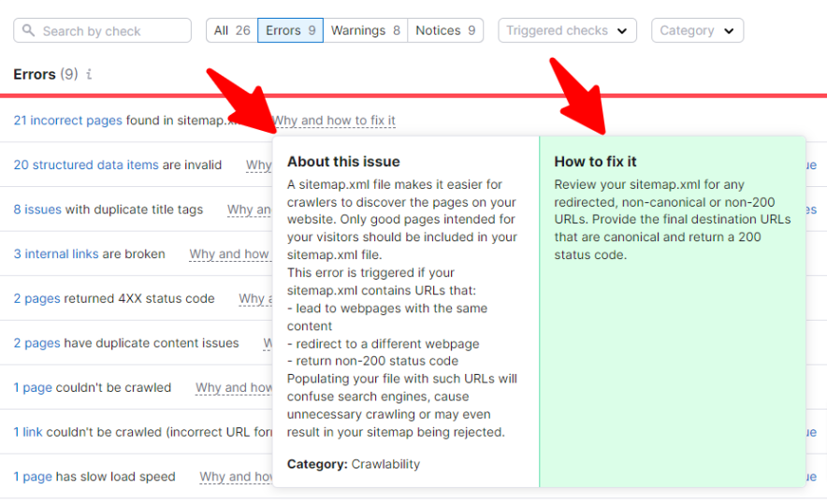Viewport: 827px width, 504px height.
Task: Click Why link for duplicate title tags
Action: pos(250,209)
